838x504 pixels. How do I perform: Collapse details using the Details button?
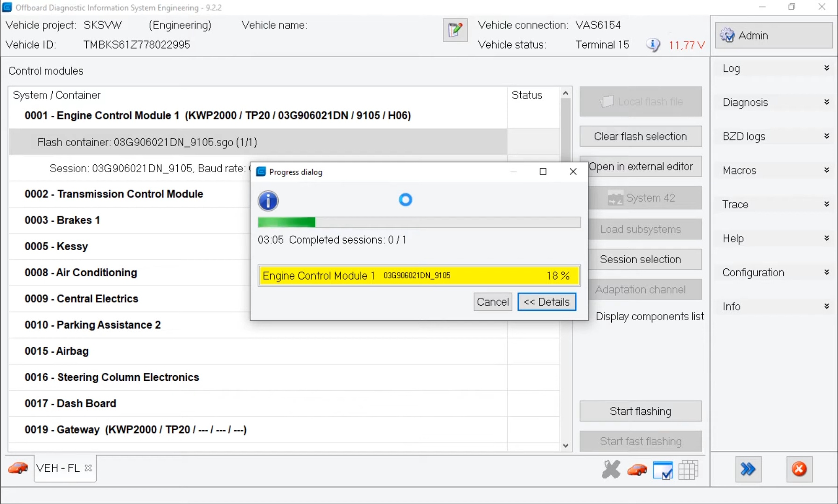(547, 301)
